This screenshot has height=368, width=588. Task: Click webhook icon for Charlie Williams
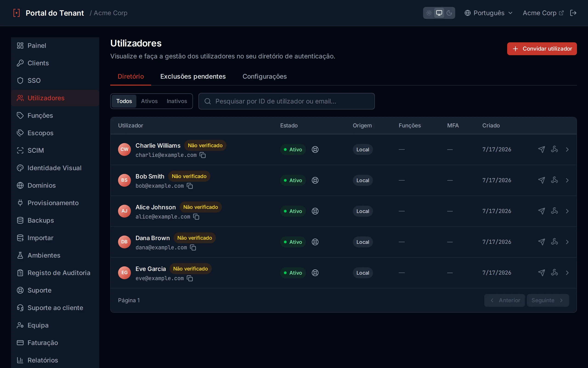(x=554, y=149)
